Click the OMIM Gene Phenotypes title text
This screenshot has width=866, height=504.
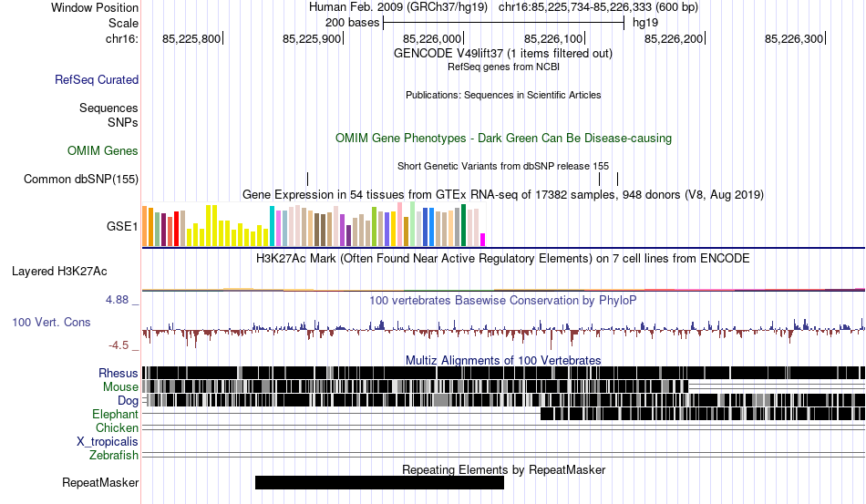503,138
